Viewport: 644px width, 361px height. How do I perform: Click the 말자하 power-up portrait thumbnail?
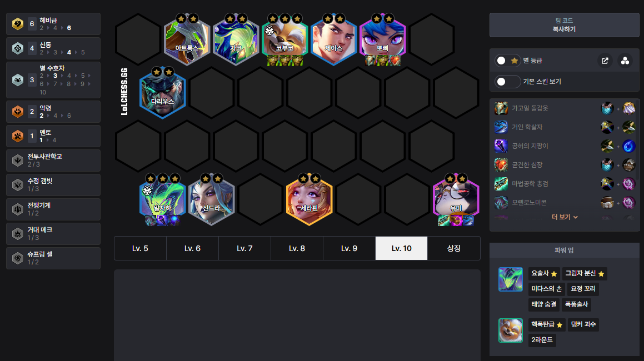coord(511,279)
